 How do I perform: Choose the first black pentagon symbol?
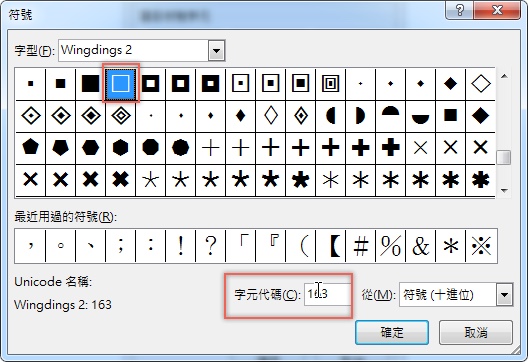pos(31,147)
